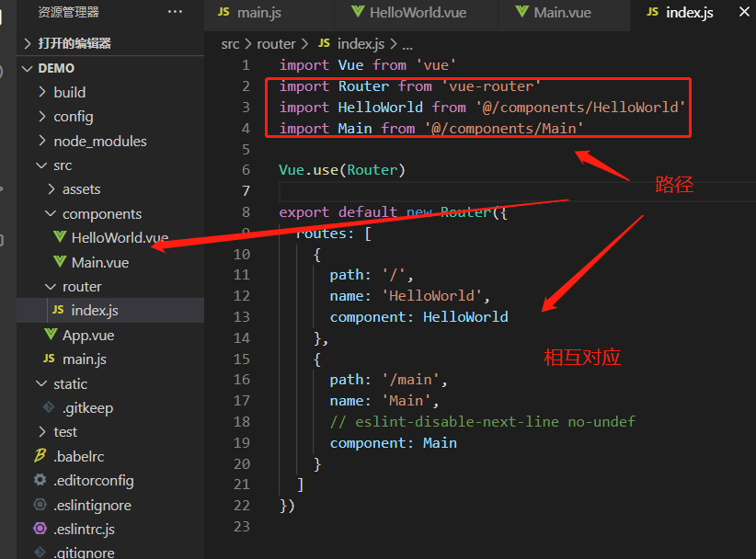This screenshot has width=756, height=559.
Task: Click the router breadcrumb segment
Action: tap(276, 44)
